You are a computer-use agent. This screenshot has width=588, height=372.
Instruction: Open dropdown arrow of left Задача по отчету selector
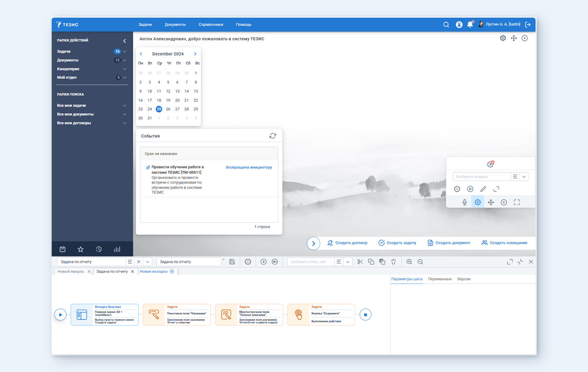point(148,262)
